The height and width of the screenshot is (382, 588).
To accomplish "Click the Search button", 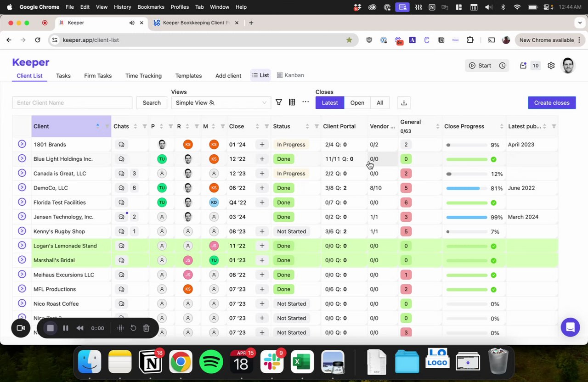I will click(152, 103).
